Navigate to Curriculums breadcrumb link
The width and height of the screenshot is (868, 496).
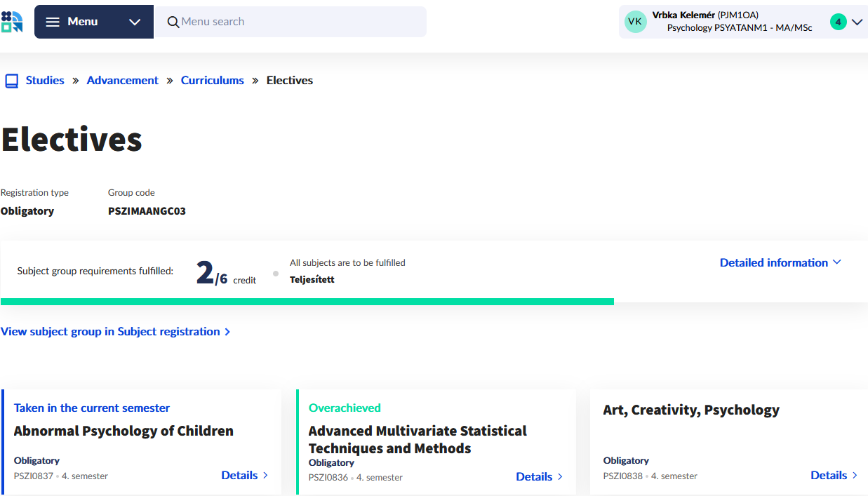[212, 81]
